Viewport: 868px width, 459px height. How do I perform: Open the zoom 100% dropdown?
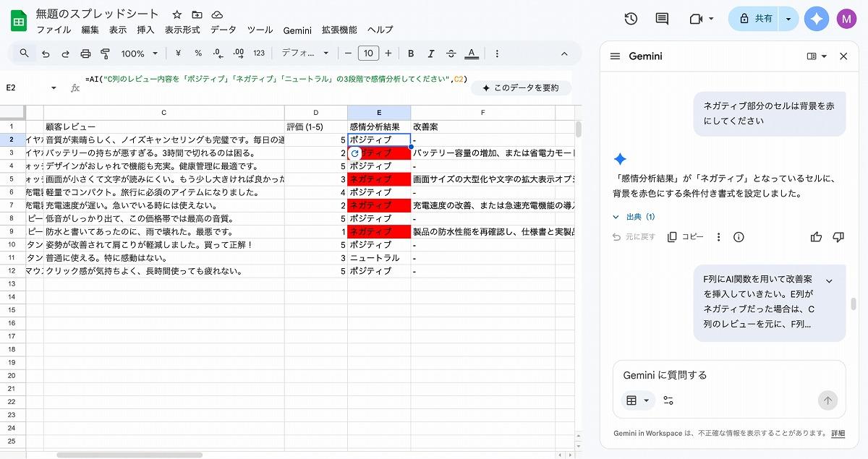(x=140, y=53)
